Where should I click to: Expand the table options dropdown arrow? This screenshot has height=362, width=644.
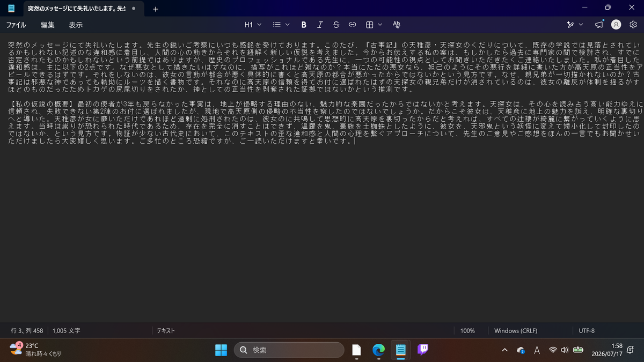coord(380,25)
